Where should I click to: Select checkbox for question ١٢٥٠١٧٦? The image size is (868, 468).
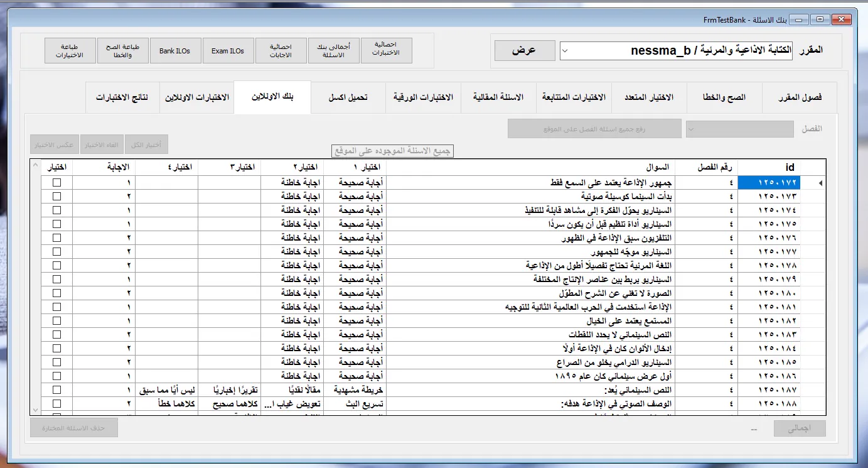pos(57,237)
